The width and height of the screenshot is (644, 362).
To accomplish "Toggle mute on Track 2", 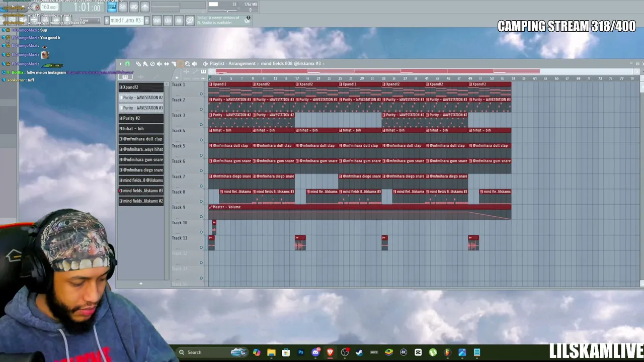I will pos(201,109).
